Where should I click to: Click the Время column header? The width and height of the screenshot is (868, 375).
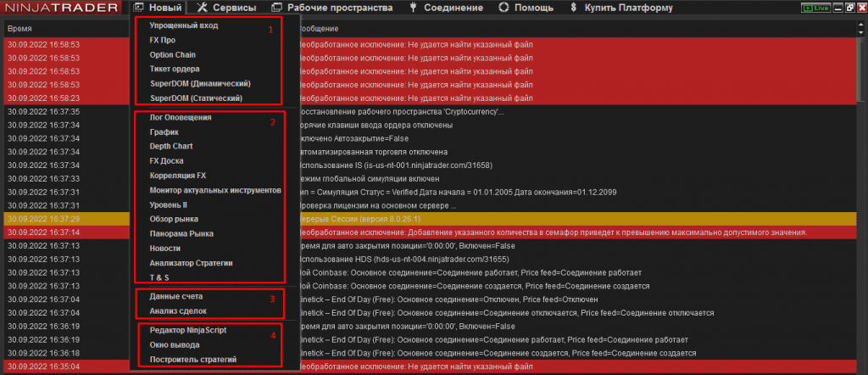click(20, 28)
